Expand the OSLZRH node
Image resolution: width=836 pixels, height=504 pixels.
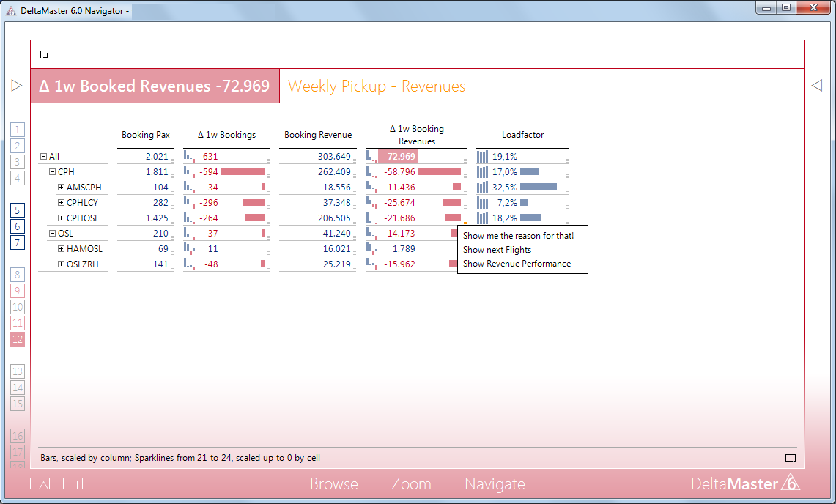pyautogui.click(x=61, y=264)
